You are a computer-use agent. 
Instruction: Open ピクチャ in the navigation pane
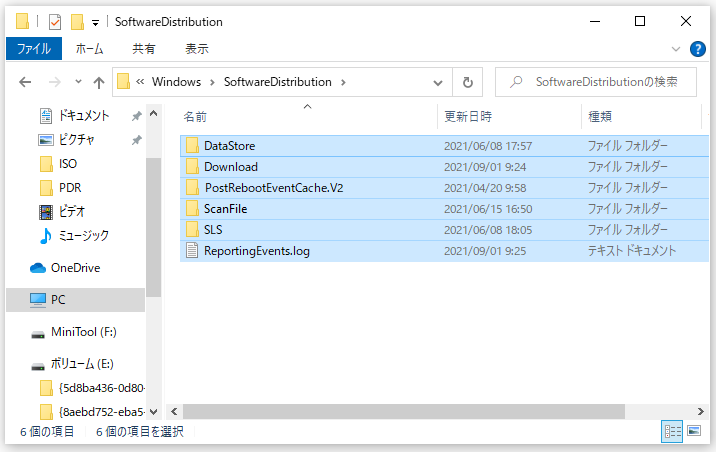[76, 140]
